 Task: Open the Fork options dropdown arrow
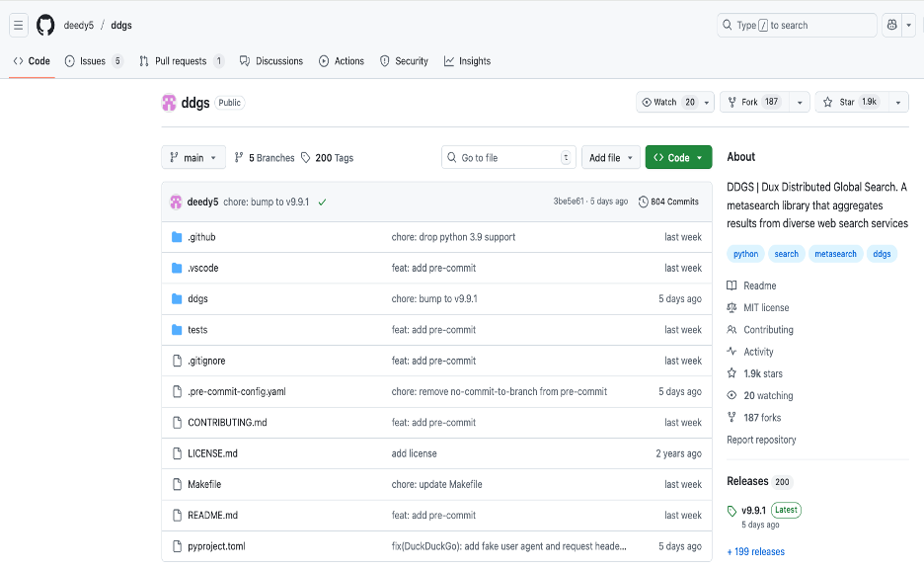(x=799, y=102)
